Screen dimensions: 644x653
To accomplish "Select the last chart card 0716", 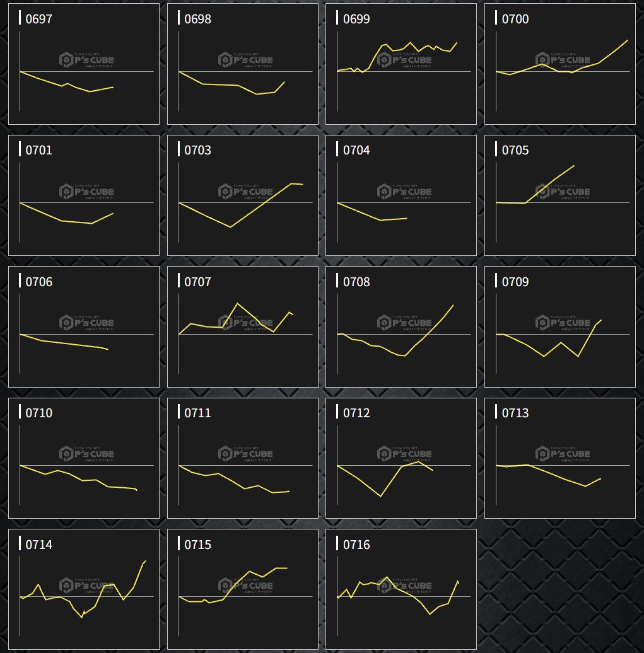I will coord(401,589).
